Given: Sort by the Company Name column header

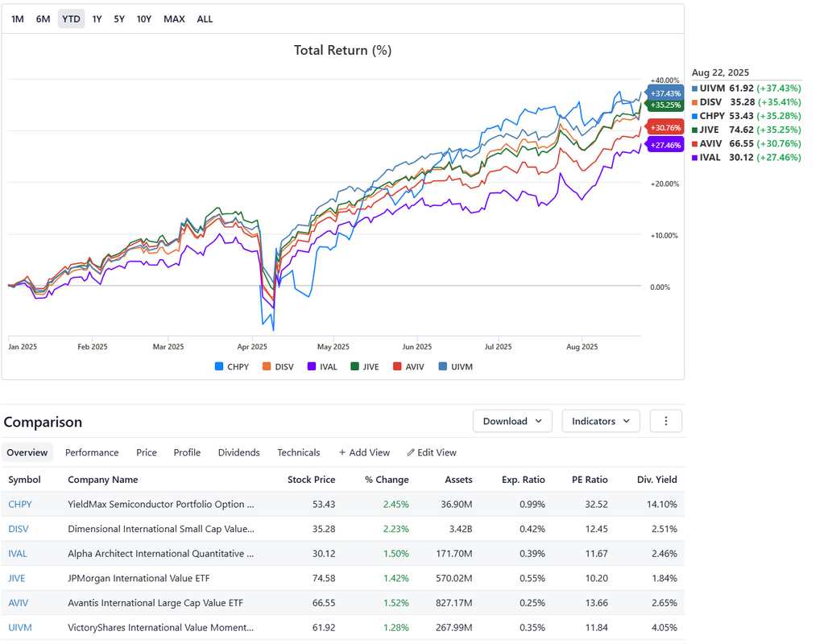Looking at the screenshot, I should click(102, 479).
